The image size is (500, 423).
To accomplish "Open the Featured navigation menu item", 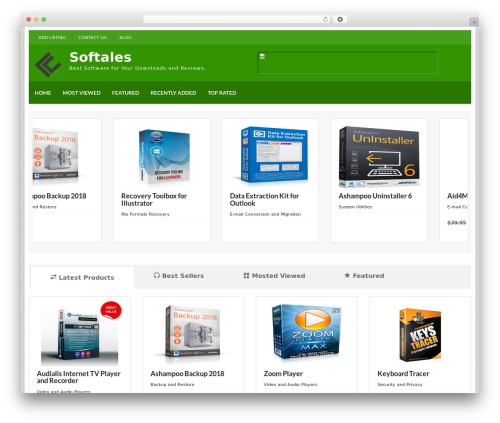I will pos(125,93).
